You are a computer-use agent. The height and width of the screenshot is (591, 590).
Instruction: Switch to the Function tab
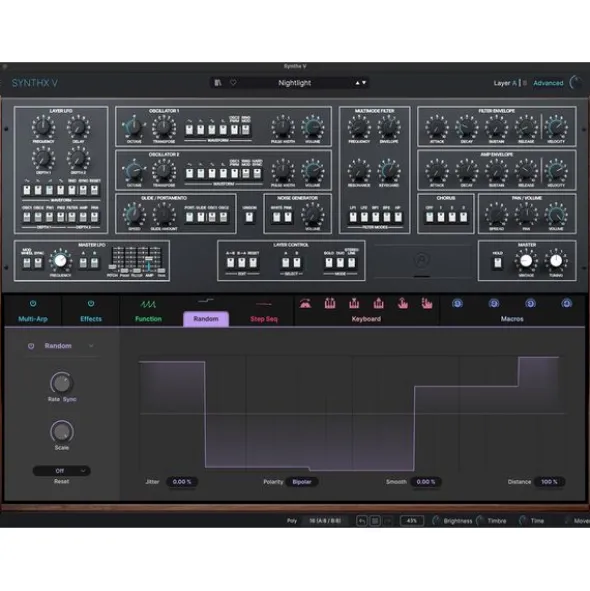tap(148, 319)
